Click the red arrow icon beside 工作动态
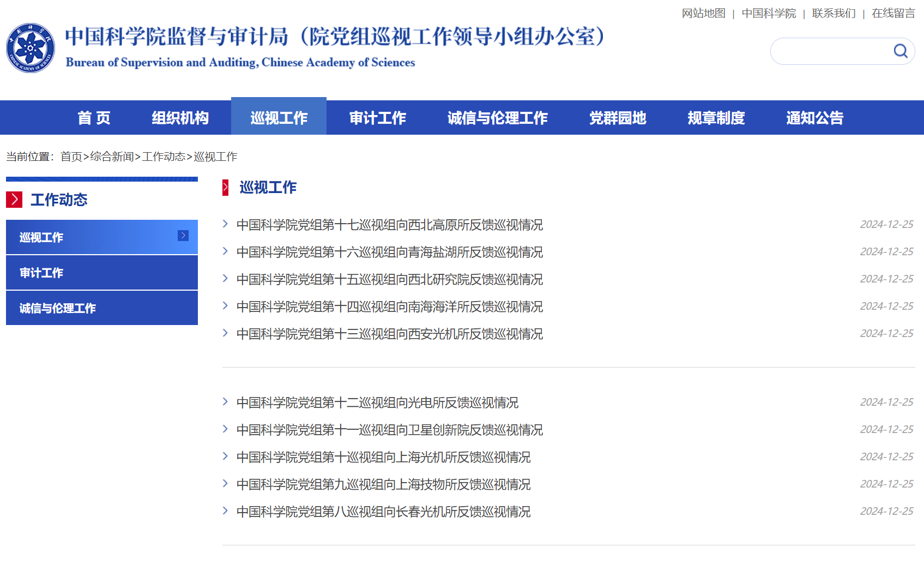The image size is (924, 571). [14, 200]
